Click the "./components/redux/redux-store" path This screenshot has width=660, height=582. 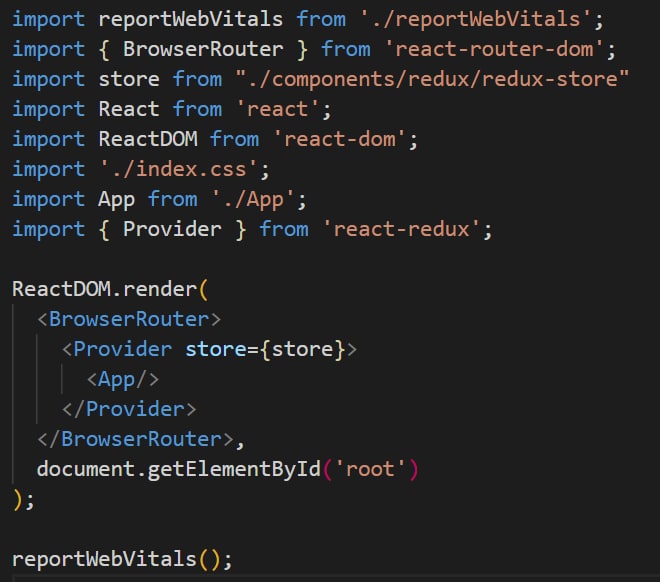[432, 79]
